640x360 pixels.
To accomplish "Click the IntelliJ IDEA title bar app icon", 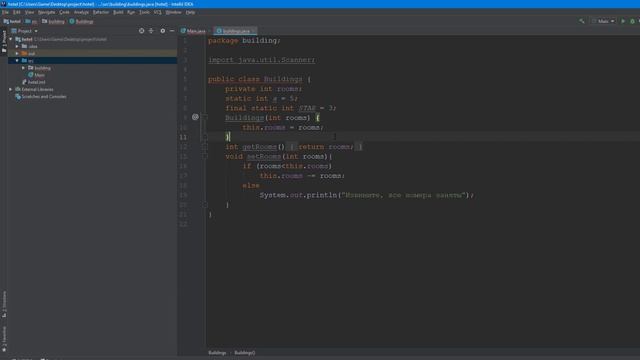I will click(3, 4).
